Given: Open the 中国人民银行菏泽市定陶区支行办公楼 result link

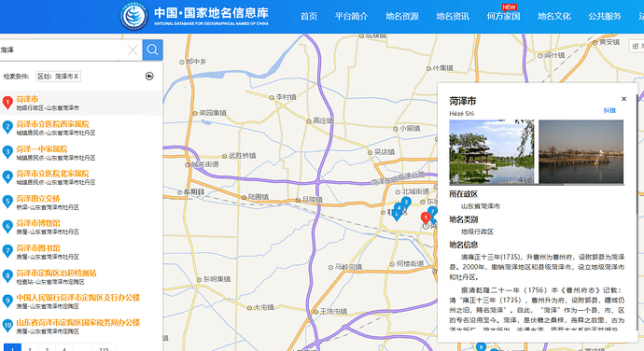Looking at the screenshot, I should tap(78, 298).
